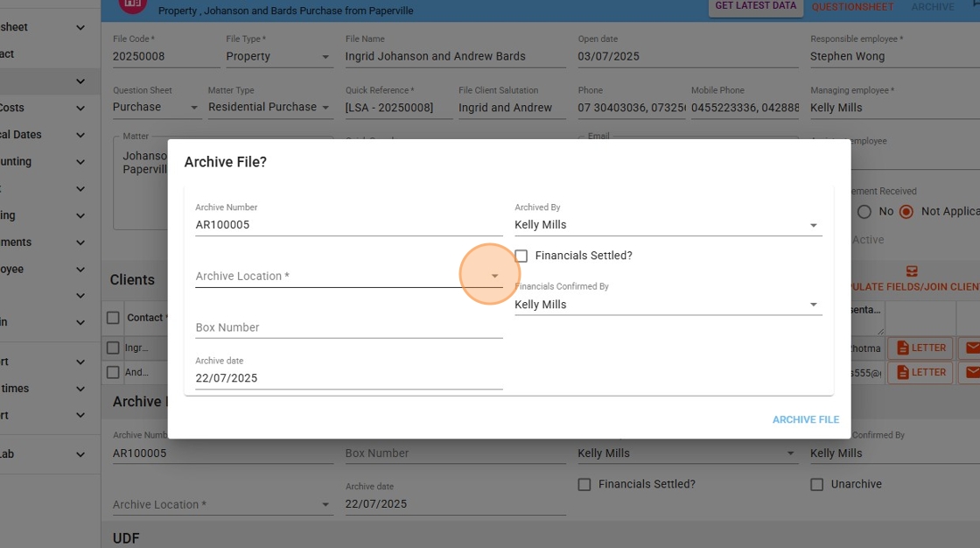
Task: Open the Archived By dropdown
Action: pos(813,225)
